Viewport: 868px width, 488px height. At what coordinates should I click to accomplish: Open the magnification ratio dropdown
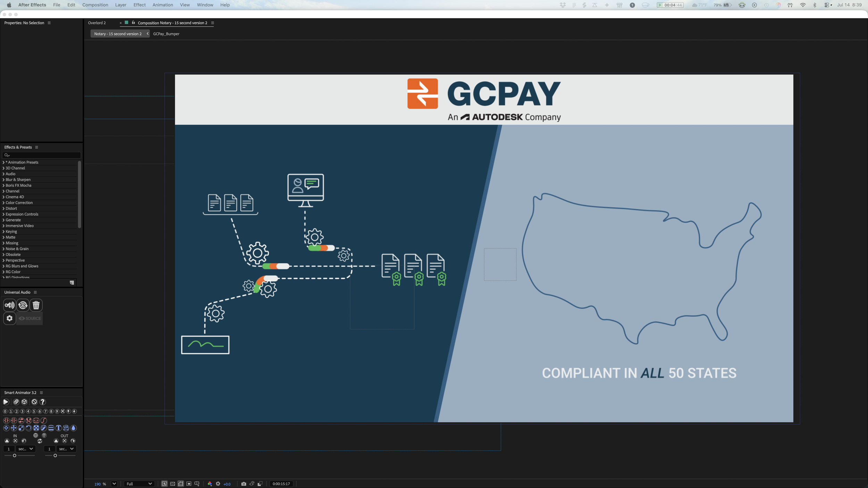pyautogui.click(x=114, y=484)
